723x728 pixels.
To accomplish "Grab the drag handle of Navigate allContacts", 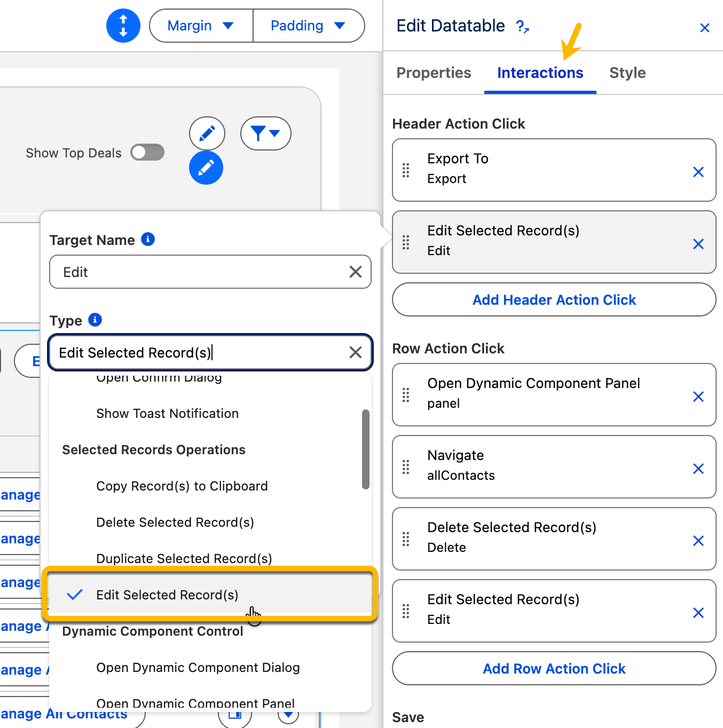I will tap(406, 467).
